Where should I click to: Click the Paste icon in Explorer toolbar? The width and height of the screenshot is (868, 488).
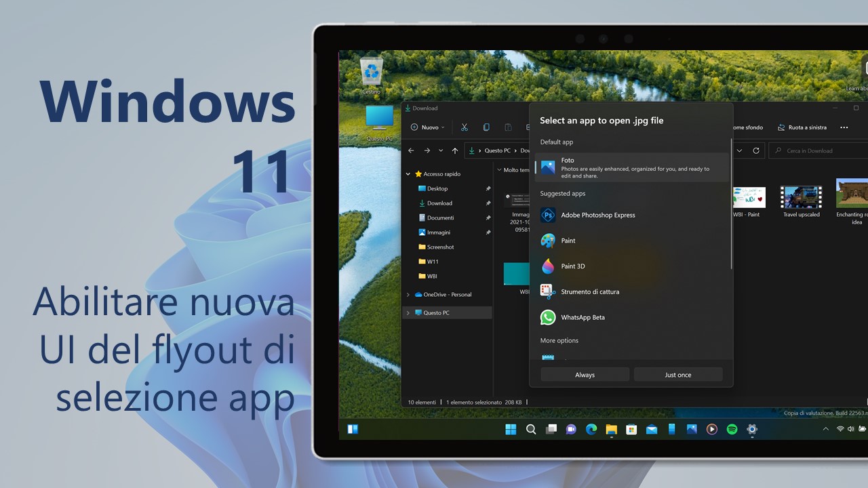pos(508,127)
